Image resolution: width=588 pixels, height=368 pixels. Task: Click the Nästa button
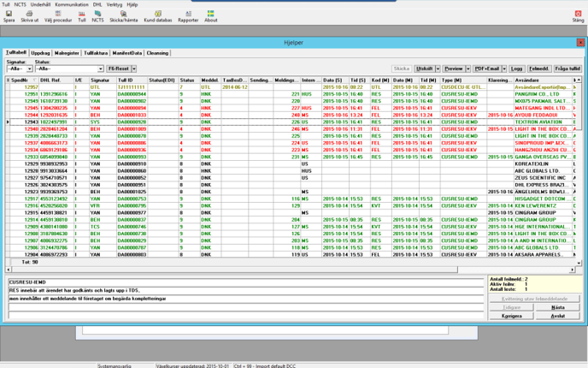pos(557,307)
